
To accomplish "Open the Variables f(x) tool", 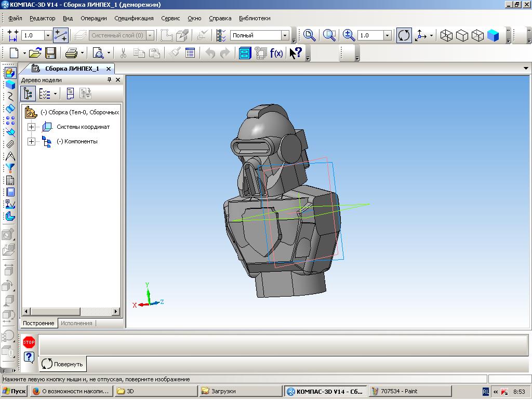I will click(x=276, y=54).
